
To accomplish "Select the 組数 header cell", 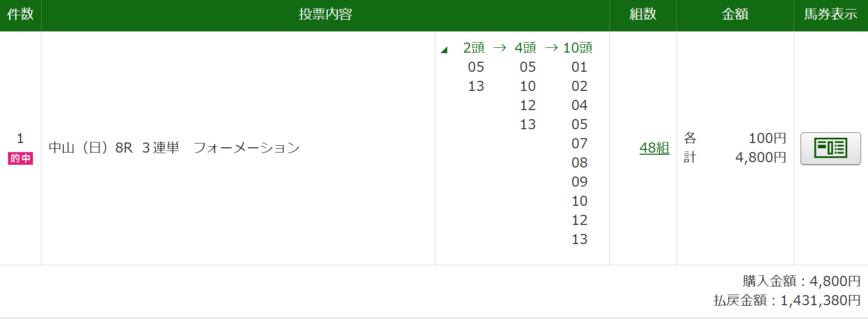I will 643,15.
